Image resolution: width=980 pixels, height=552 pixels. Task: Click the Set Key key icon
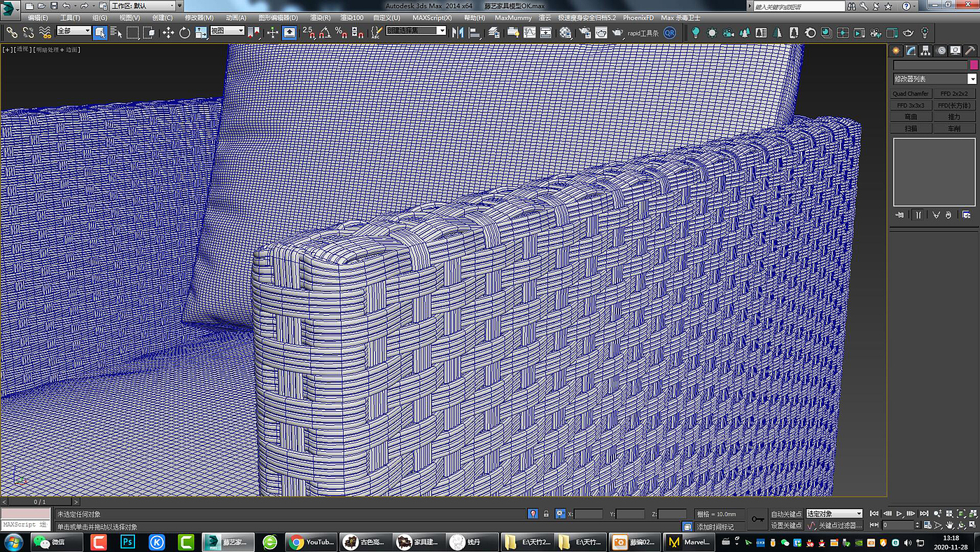[757, 519]
